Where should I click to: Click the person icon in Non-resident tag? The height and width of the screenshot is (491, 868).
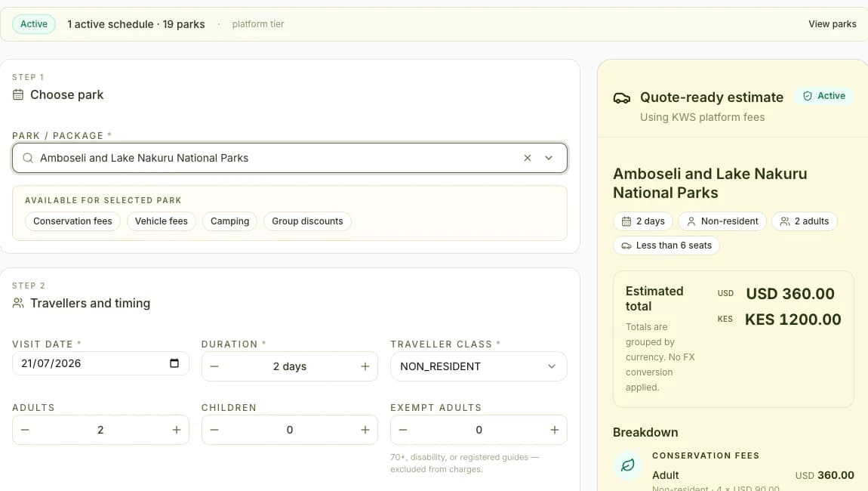coord(691,221)
